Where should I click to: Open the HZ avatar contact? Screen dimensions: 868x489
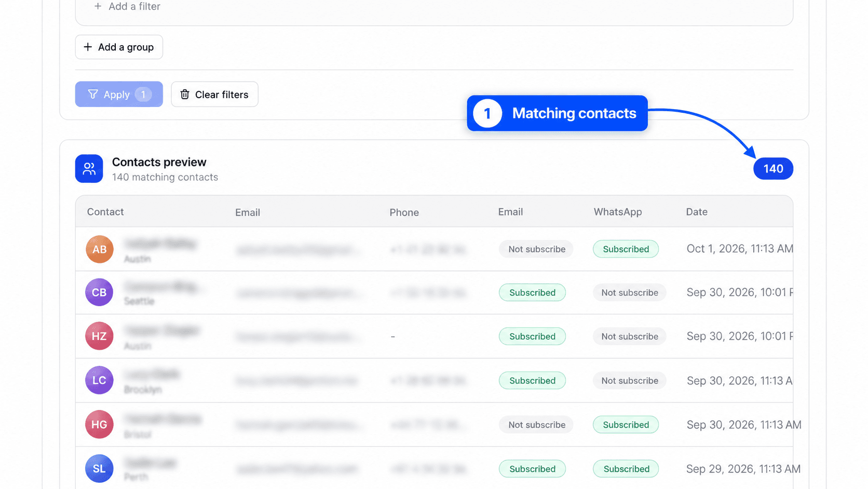click(99, 336)
